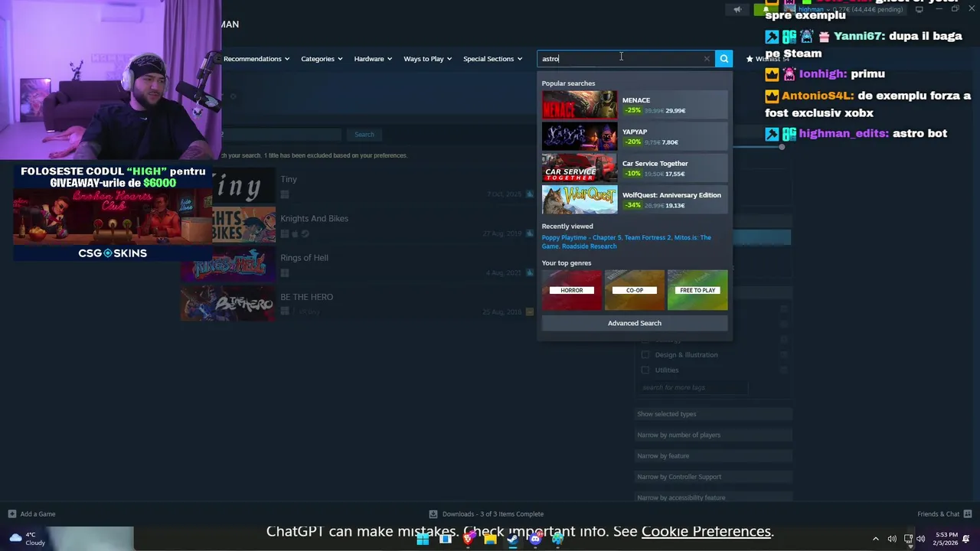Expand Ways to Play dropdown
The image size is (980, 551).
(428, 59)
